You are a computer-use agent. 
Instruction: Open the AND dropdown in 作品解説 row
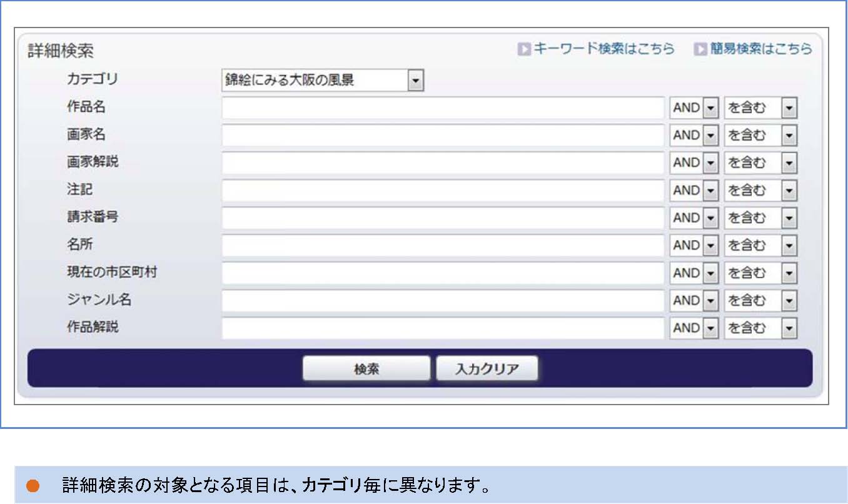pyautogui.click(x=694, y=328)
